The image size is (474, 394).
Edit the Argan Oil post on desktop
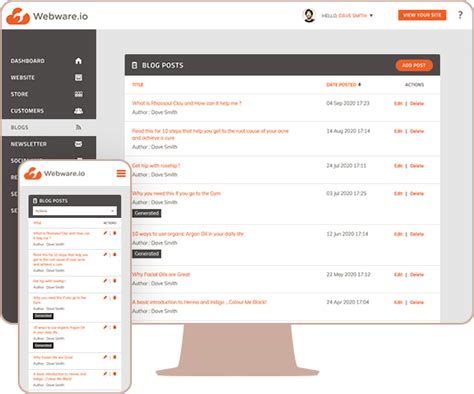(x=398, y=234)
